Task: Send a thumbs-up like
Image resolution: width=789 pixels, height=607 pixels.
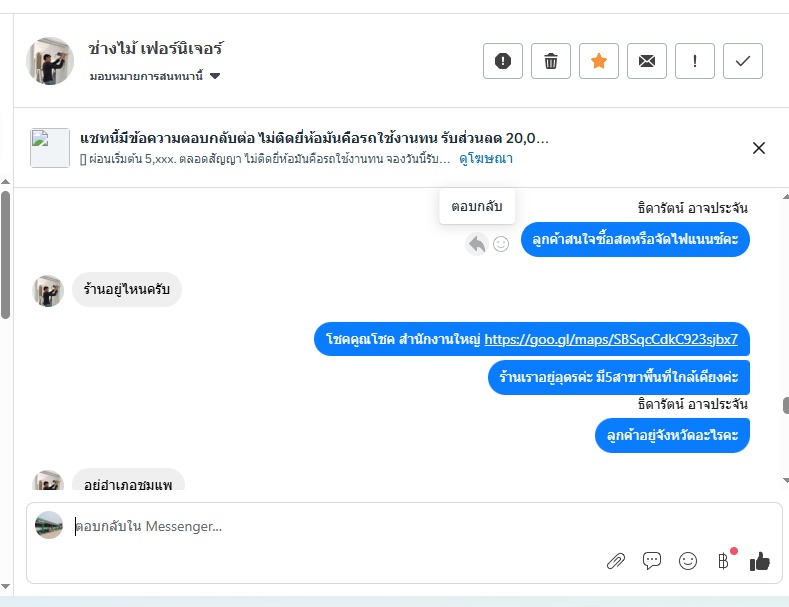Action: 760,561
